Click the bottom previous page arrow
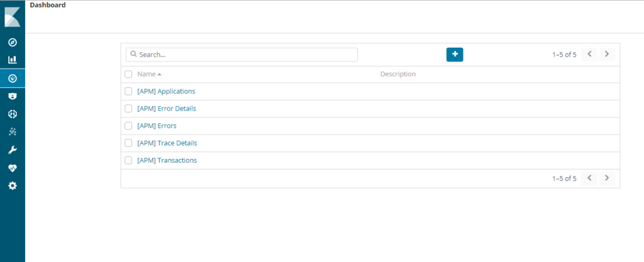Screen dimensions: 644x262 click(589, 178)
